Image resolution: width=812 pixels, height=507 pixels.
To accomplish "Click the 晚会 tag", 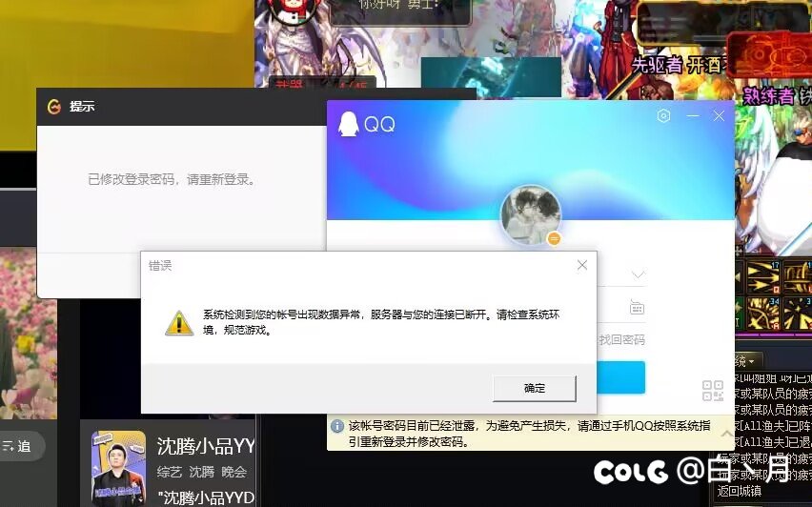I will click(233, 472).
